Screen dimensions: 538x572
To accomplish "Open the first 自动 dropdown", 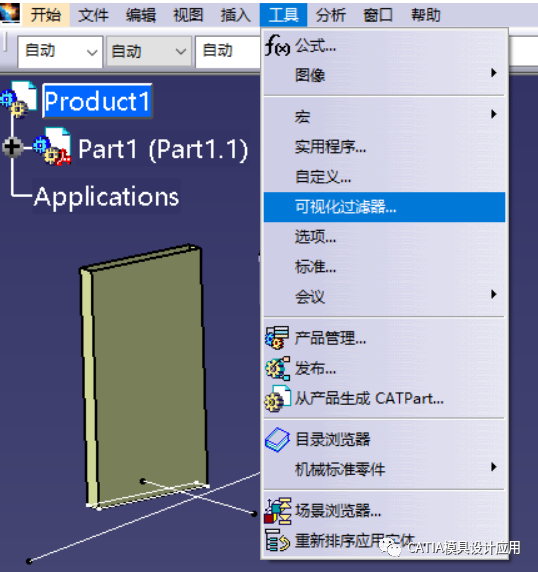I will click(60, 51).
